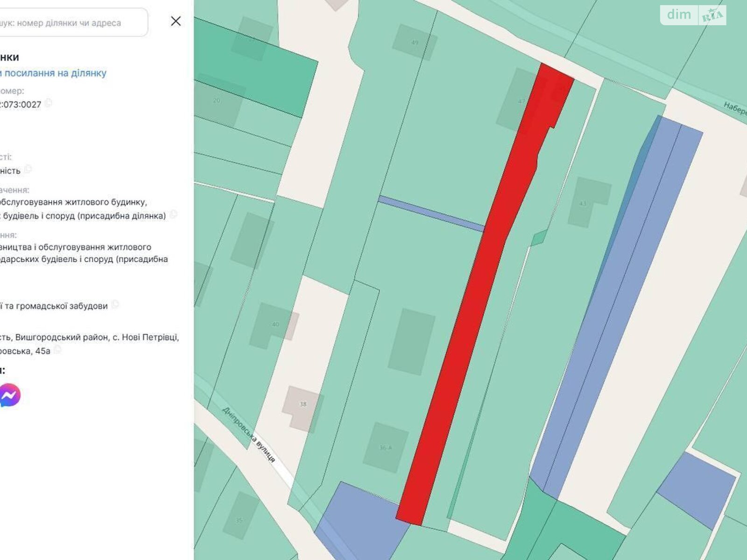Copy the cadastral number ending 073:0027
This screenshot has width=747, height=560.
(x=49, y=103)
